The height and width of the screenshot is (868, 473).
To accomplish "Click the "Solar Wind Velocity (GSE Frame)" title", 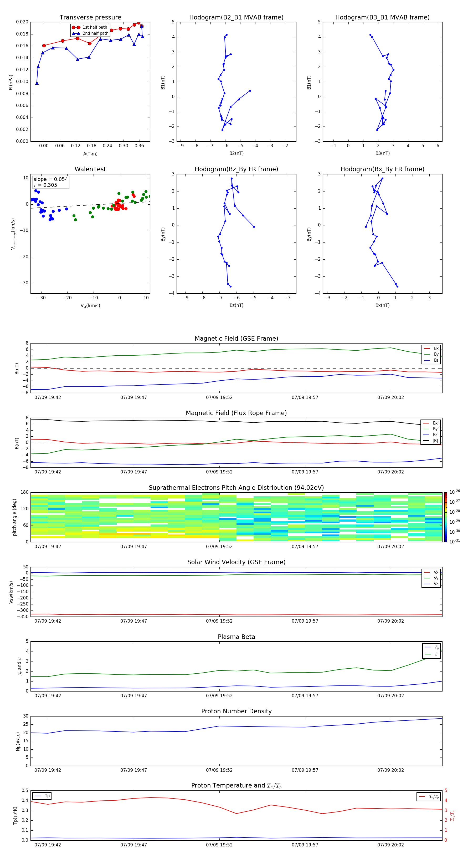I will [x=236, y=562].
